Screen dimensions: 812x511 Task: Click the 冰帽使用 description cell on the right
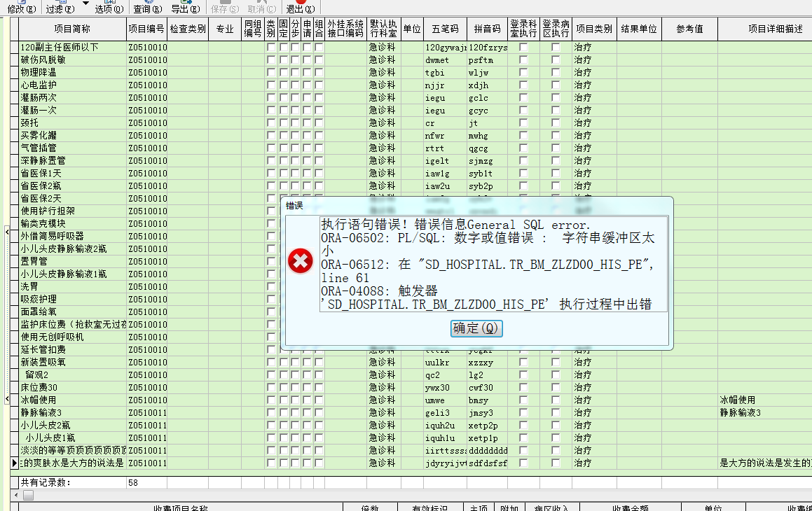765,400
